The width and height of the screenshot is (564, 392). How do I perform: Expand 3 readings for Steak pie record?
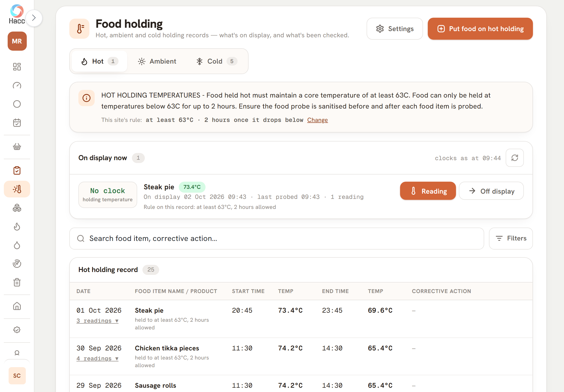pyautogui.click(x=98, y=321)
